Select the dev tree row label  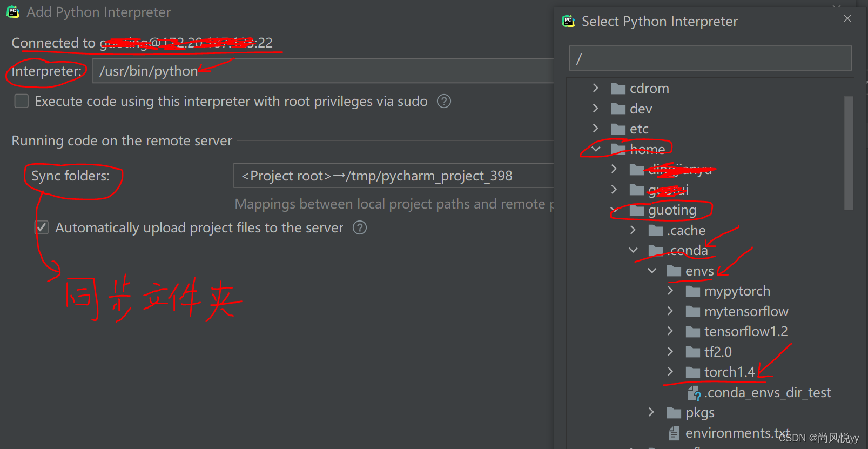641,109
